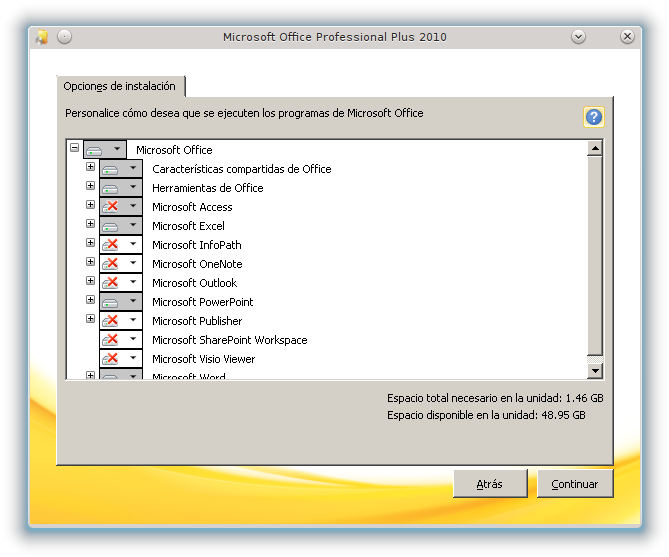This screenshot has width=669, height=557.
Task: Click the Continuar button
Action: 575,484
